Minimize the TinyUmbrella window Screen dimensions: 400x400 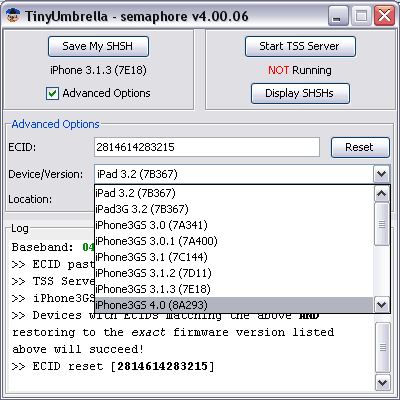(x=338, y=16)
